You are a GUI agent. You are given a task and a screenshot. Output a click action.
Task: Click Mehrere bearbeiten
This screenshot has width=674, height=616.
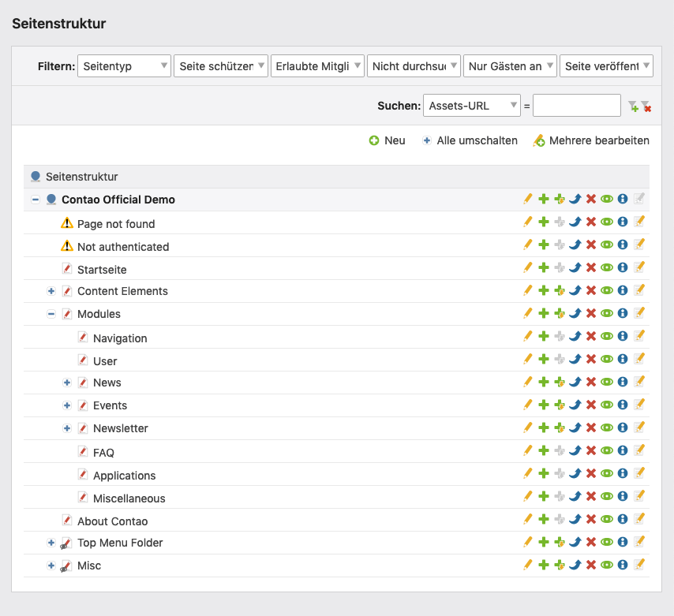point(591,140)
